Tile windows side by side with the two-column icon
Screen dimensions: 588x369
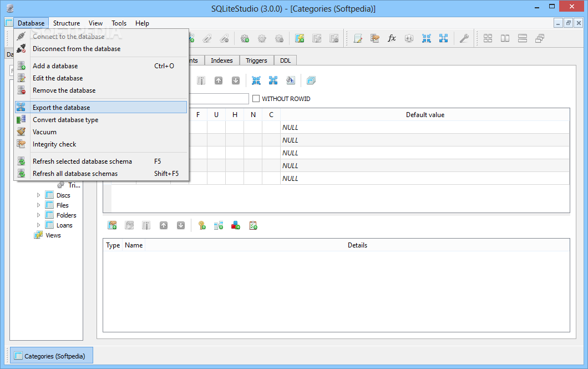pyautogui.click(x=505, y=38)
